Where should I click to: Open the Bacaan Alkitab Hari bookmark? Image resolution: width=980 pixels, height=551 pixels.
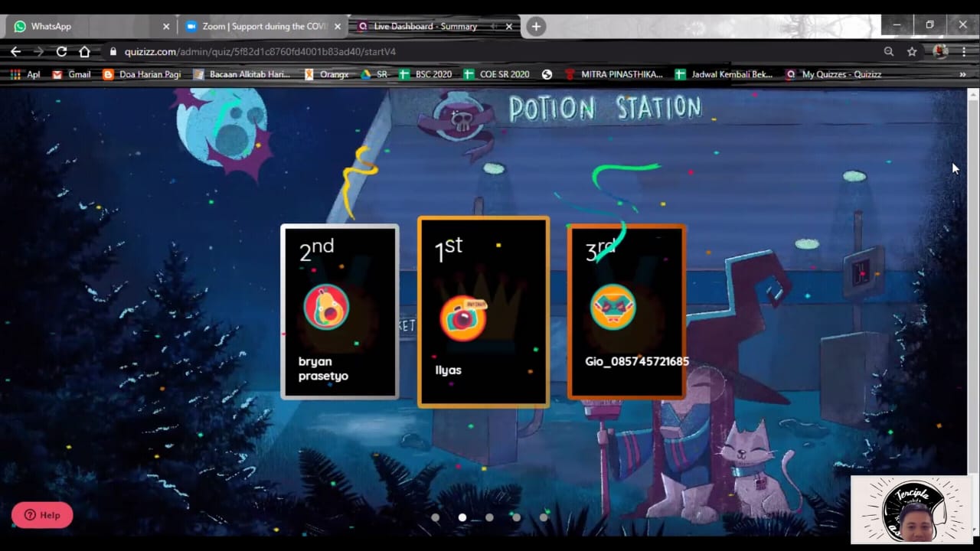click(241, 74)
